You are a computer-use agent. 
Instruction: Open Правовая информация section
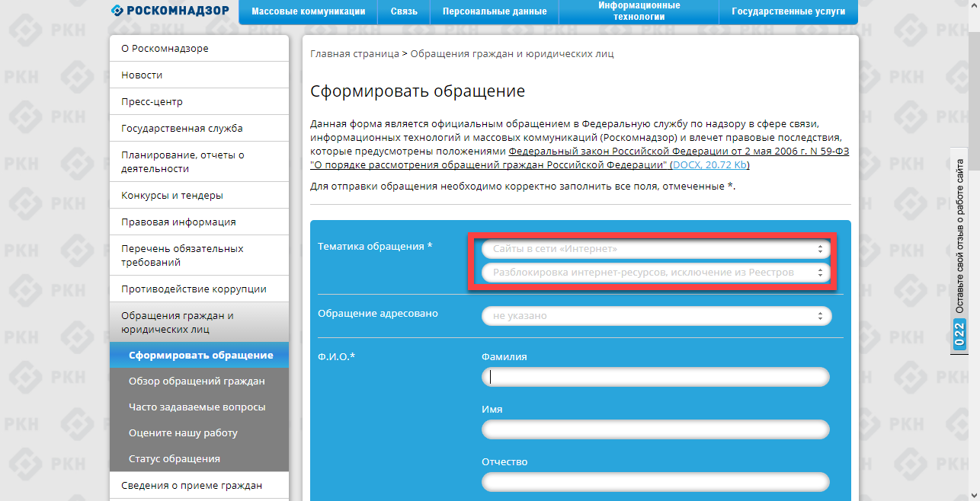coord(199,222)
